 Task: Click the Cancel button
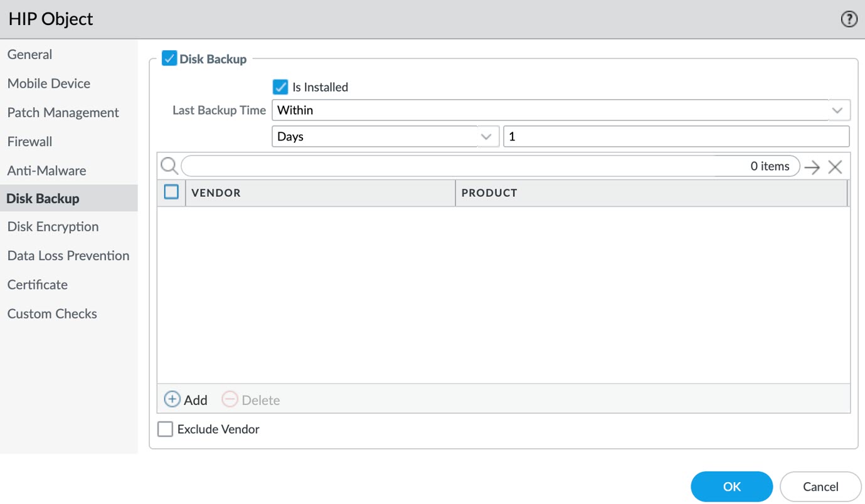pyautogui.click(x=820, y=486)
